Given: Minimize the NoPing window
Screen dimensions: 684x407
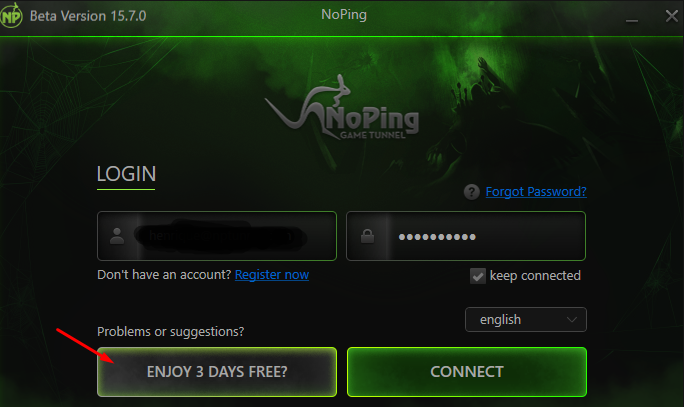Looking at the screenshot, I should 632,18.
